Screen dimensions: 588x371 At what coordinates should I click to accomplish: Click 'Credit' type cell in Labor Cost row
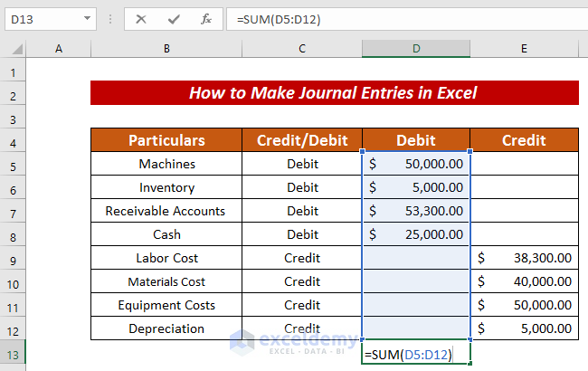coord(302,258)
